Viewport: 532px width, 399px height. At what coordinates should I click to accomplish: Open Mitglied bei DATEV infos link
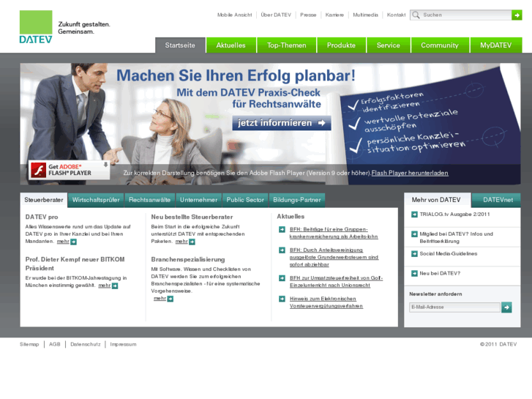[457, 237]
